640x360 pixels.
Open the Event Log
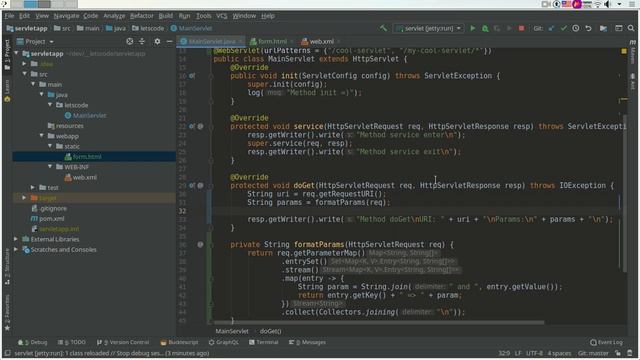tap(607, 342)
